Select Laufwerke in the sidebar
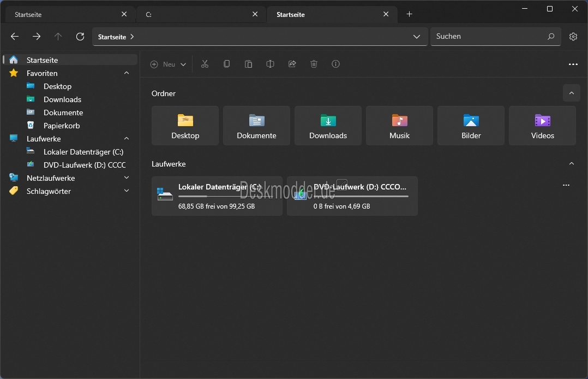 70,139
